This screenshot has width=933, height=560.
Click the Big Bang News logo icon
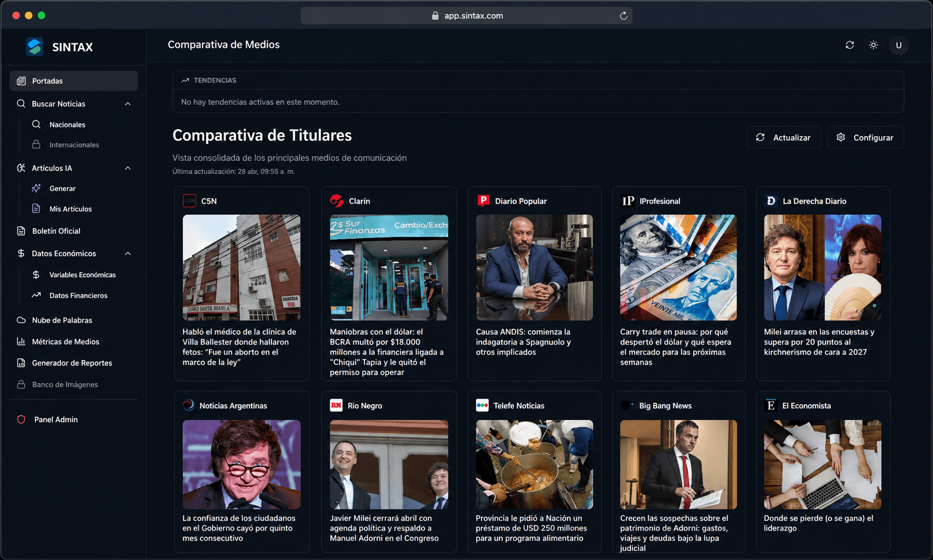point(627,406)
